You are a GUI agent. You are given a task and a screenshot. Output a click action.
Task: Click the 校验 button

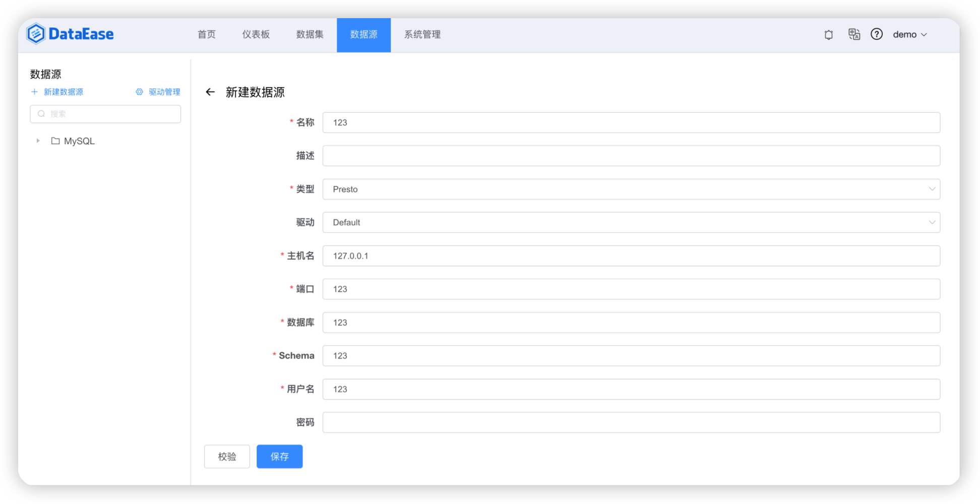click(x=227, y=456)
